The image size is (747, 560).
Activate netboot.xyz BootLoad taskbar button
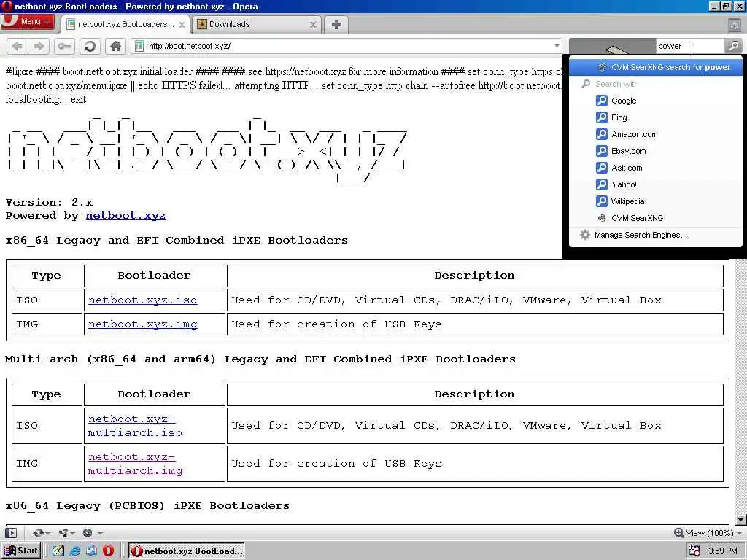tap(186, 551)
